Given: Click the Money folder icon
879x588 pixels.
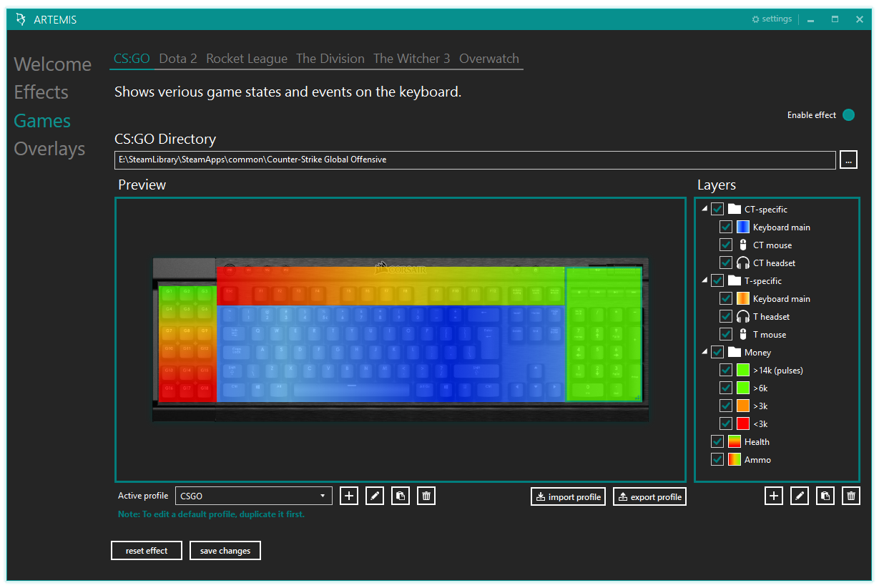Looking at the screenshot, I should (x=735, y=352).
